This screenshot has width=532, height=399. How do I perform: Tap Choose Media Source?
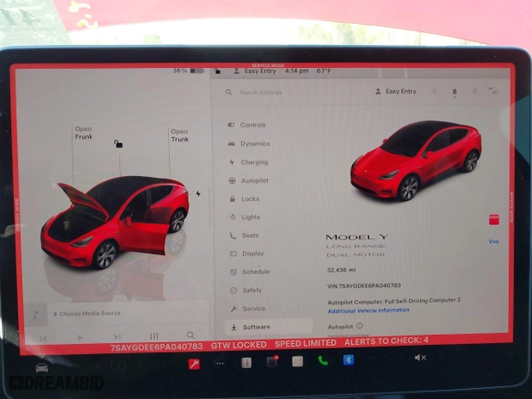(87, 313)
